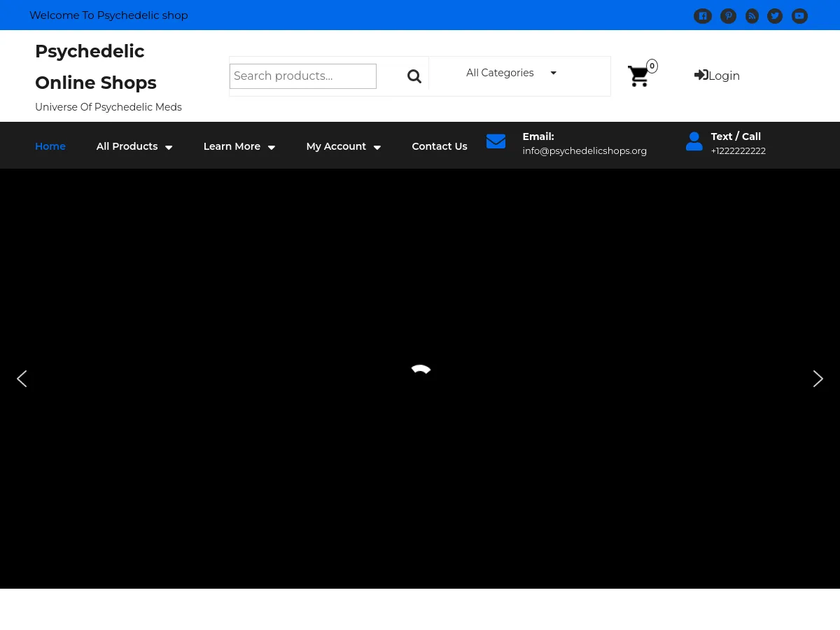The image size is (840, 630).
Task: Click the blue user Text / Call icon
Action: tap(694, 141)
